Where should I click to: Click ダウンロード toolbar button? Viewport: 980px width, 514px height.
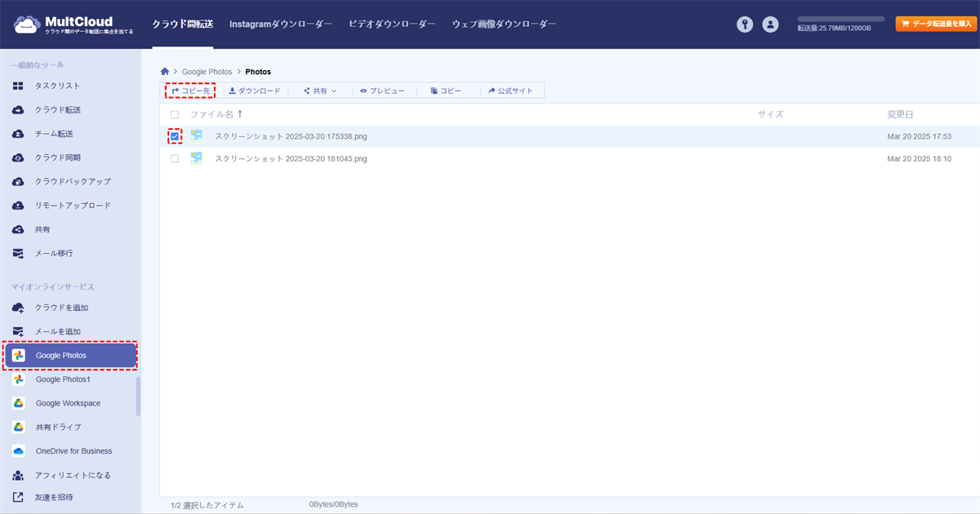254,91
